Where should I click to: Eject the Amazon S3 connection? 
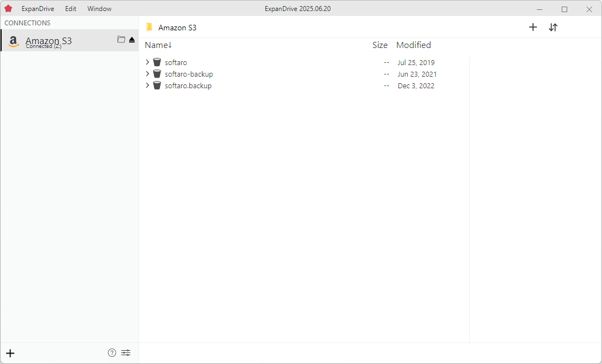pos(132,40)
